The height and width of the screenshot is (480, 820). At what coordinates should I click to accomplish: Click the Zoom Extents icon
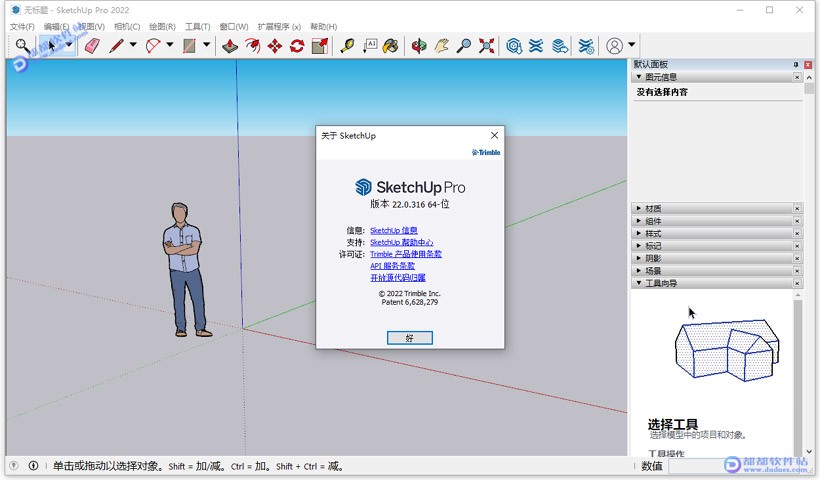(x=486, y=46)
